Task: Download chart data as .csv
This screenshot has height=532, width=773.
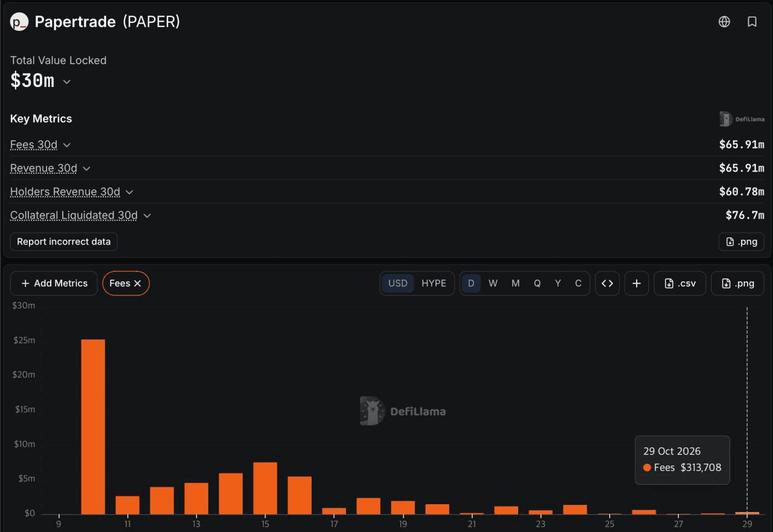Action: 680,283
